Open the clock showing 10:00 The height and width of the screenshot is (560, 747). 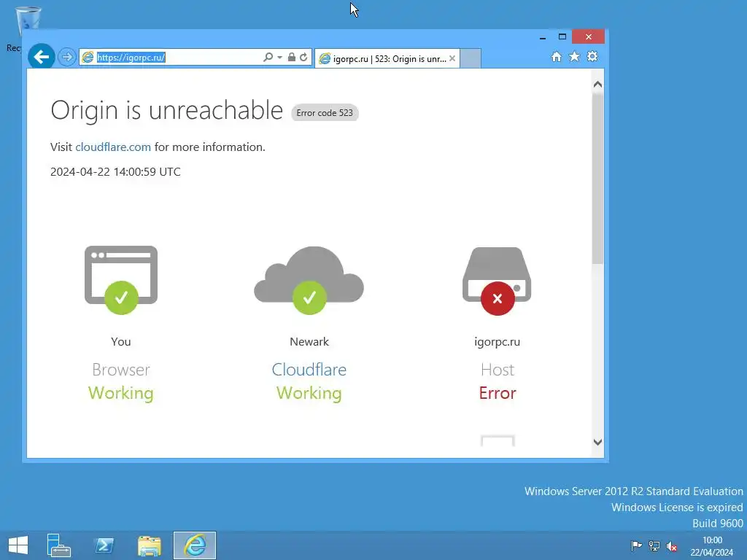tap(712, 546)
